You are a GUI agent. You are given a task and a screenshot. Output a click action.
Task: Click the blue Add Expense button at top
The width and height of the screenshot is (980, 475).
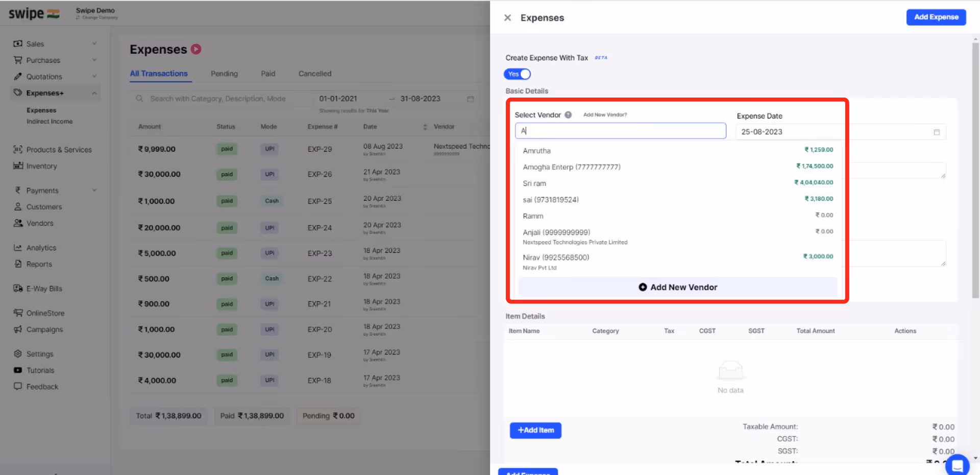(936, 17)
